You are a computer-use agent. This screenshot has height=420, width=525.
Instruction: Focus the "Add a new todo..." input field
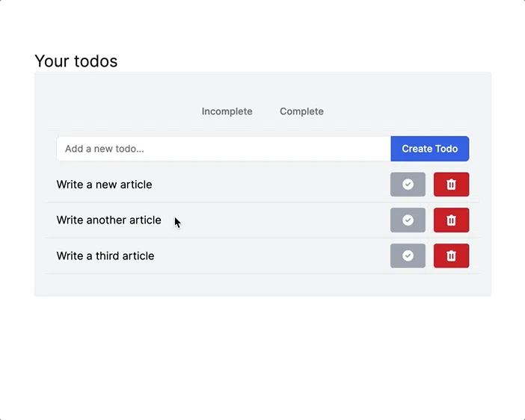224,149
